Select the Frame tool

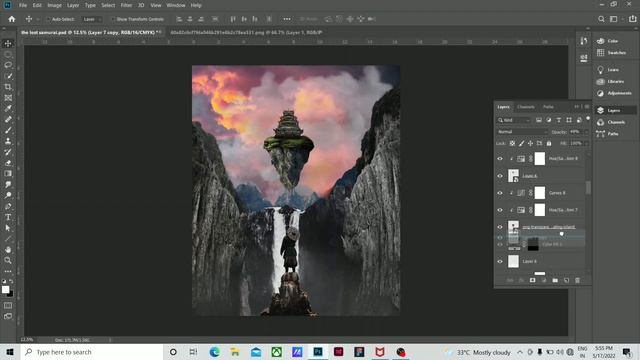tap(8, 98)
